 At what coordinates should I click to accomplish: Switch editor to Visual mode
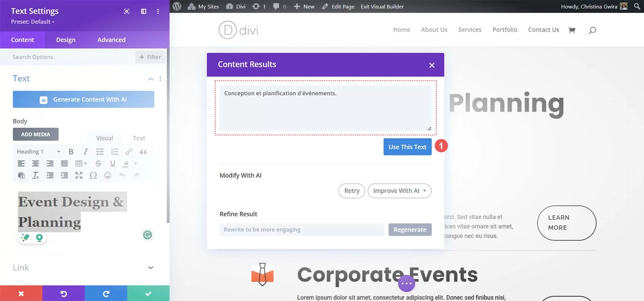(x=104, y=138)
